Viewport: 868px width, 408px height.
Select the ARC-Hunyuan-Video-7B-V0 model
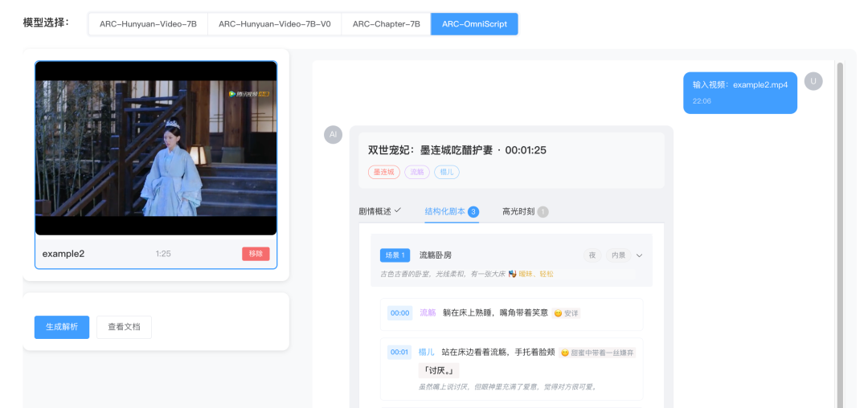[x=275, y=24]
